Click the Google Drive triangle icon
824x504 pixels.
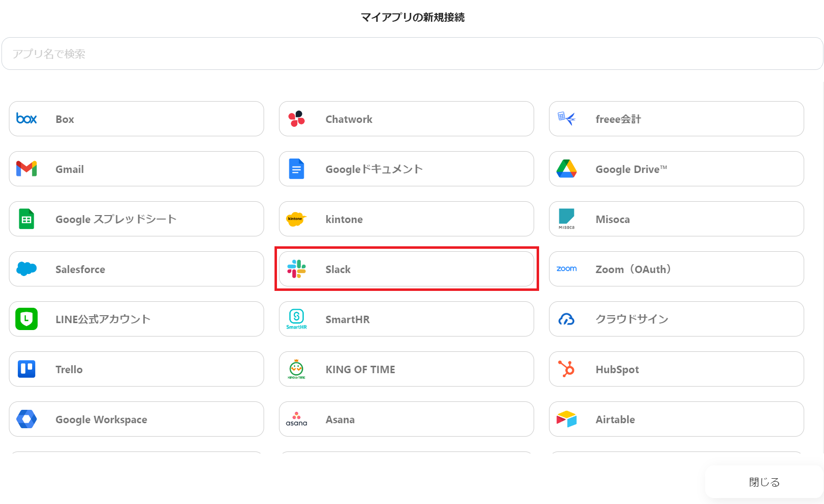[x=566, y=169]
